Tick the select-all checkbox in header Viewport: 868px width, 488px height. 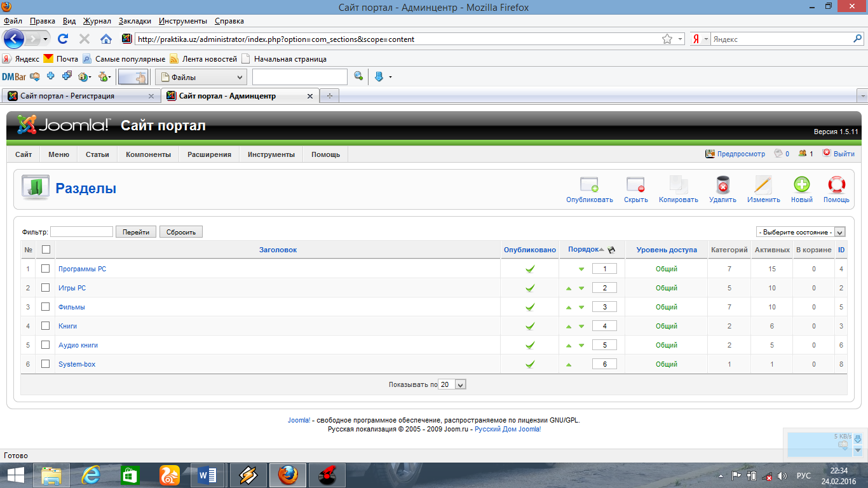(x=46, y=250)
